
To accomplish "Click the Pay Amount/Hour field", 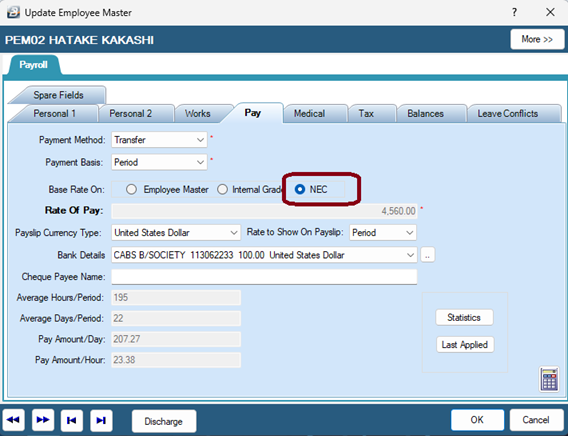I will coord(176,360).
